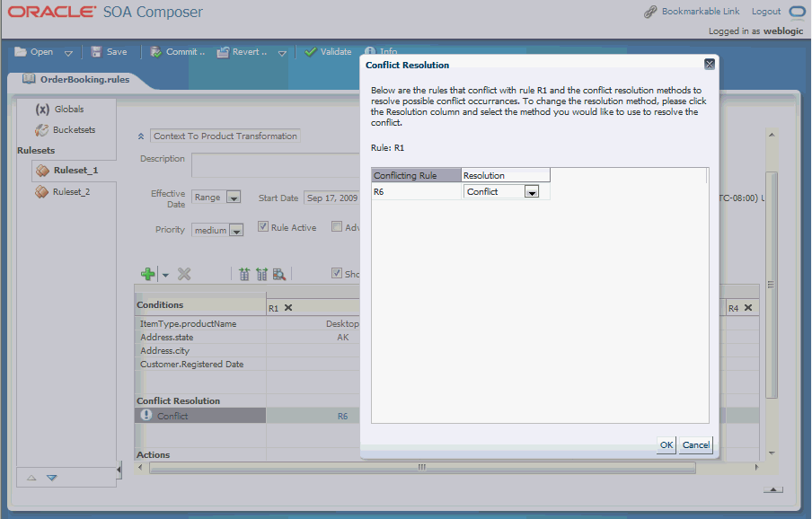
Task: Click the Ruleset_2 cube icon
Action: (41, 192)
